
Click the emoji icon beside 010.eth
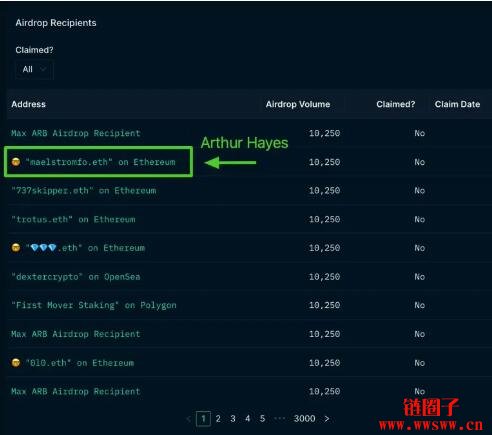tap(16, 363)
